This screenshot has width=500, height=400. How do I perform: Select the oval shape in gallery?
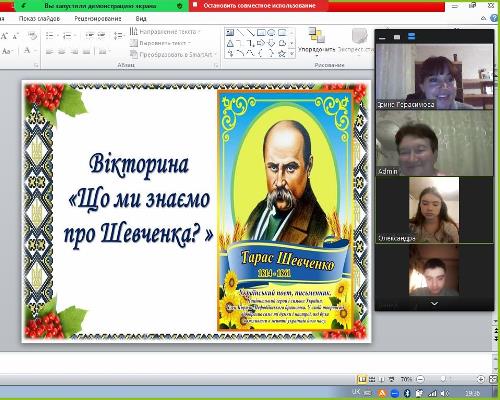271,32
